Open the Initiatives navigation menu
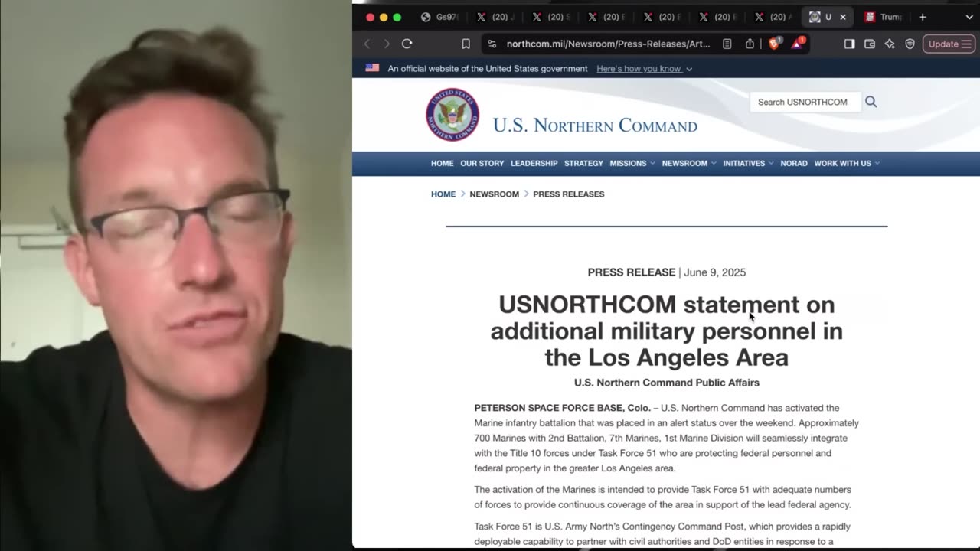Image resolution: width=980 pixels, height=551 pixels. point(748,163)
